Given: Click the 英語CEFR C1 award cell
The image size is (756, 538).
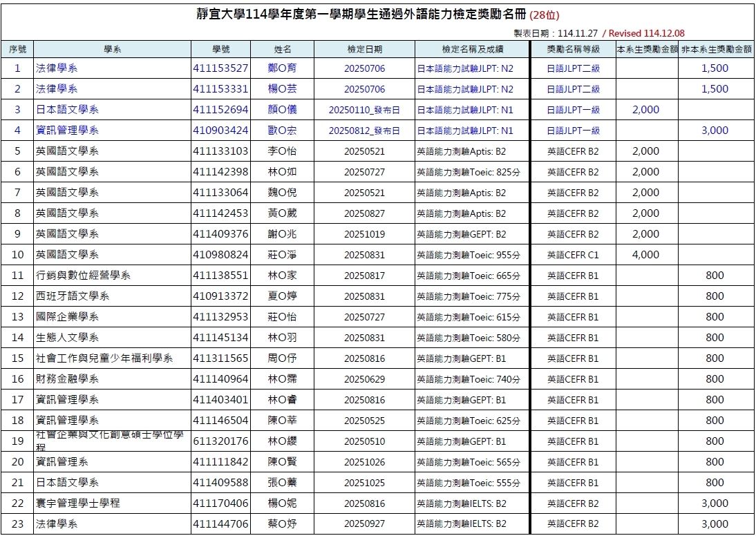Looking at the screenshot, I should pyautogui.click(x=573, y=255).
